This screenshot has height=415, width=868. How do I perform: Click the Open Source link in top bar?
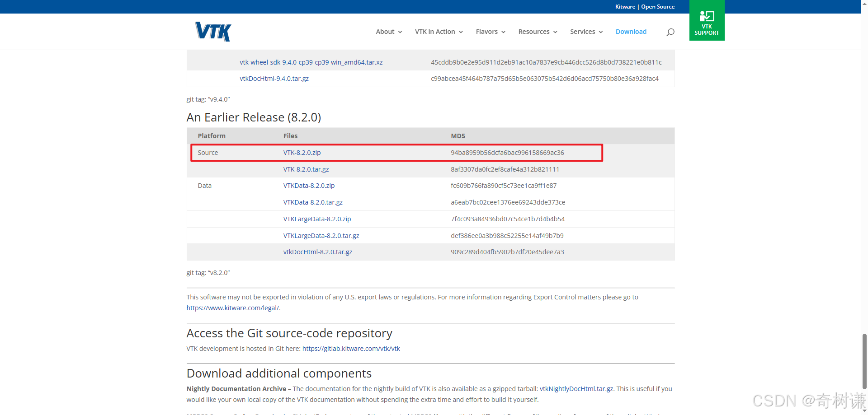658,7
